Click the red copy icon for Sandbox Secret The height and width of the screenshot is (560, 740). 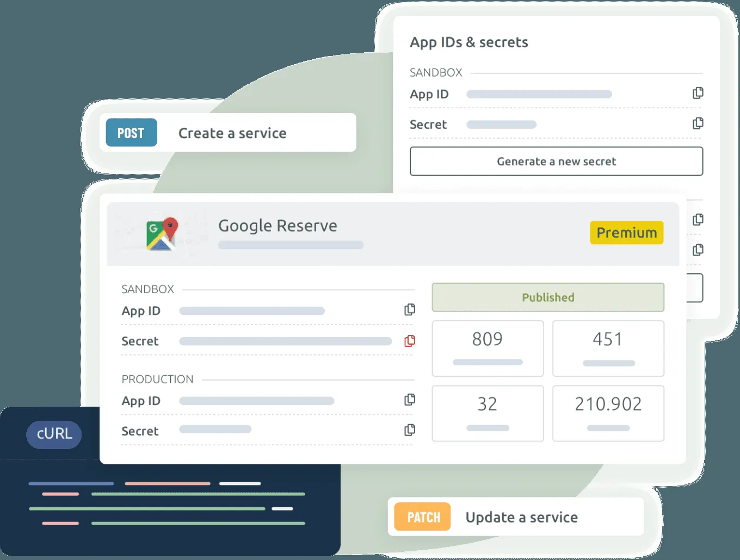(410, 340)
